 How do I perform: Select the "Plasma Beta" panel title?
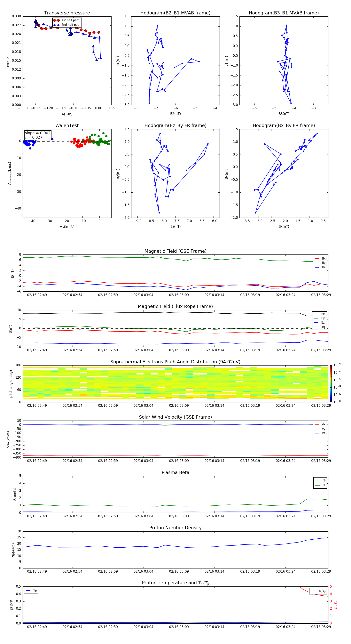(x=175, y=472)
